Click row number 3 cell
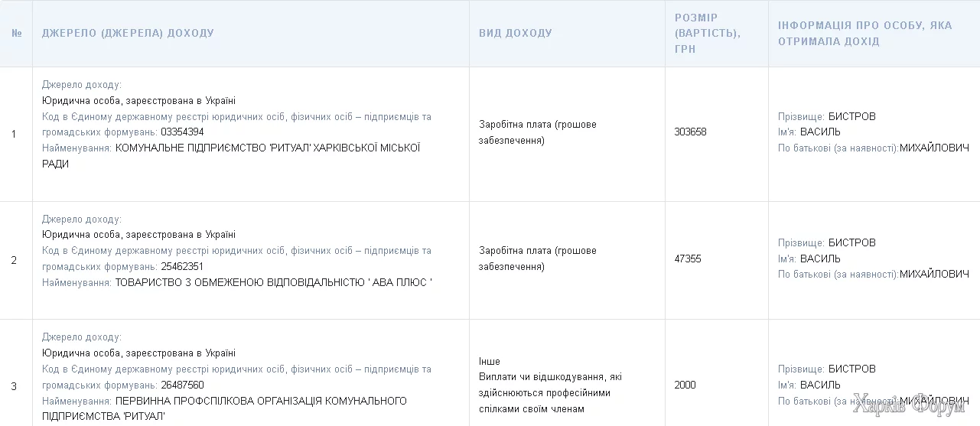This screenshot has width=980, height=426. tap(14, 385)
